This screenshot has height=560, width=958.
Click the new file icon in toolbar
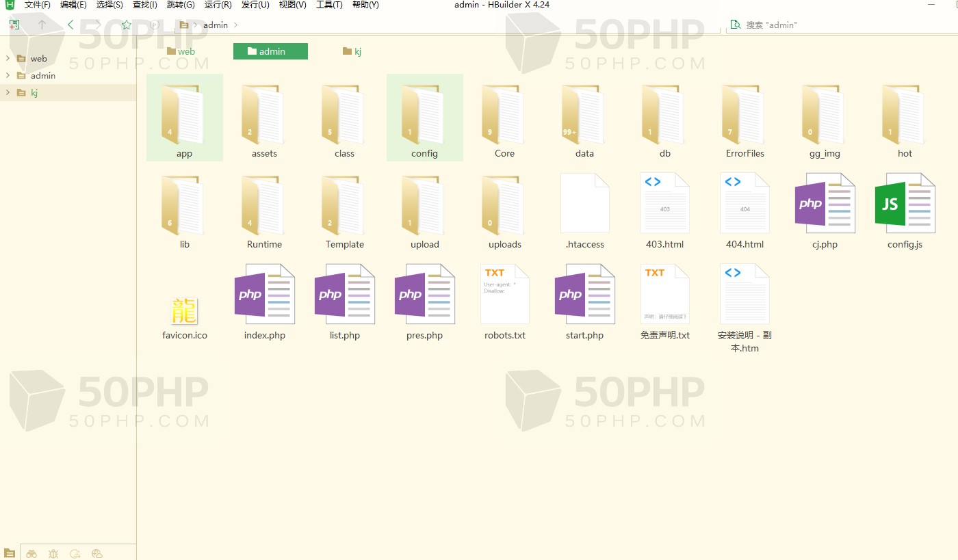pyautogui.click(x=14, y=25)
